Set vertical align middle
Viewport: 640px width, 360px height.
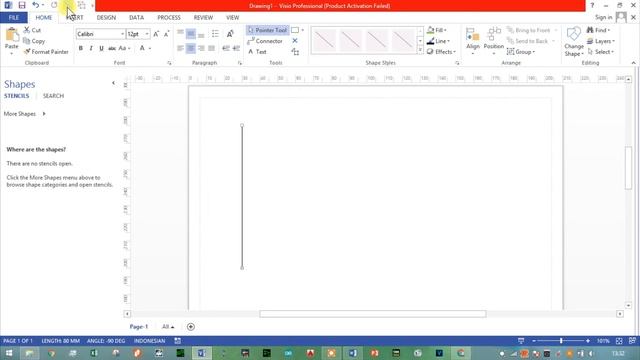(x=191, y=34)
